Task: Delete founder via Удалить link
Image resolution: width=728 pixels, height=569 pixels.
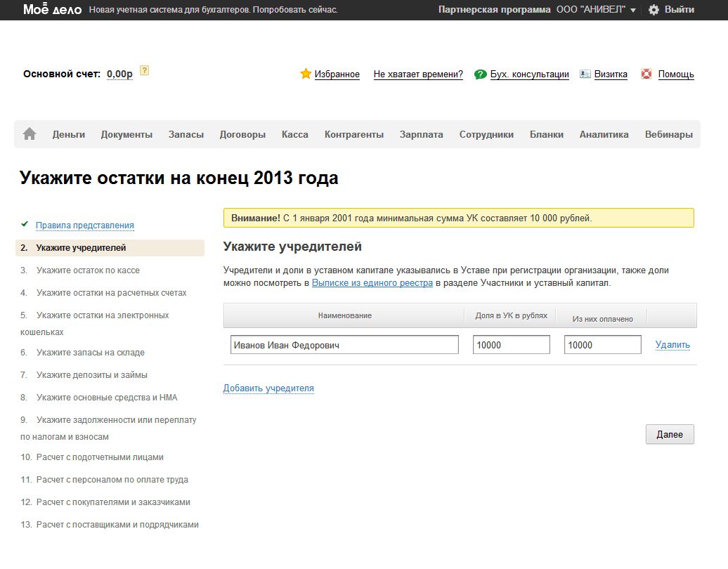Action: (x=672, y=345)
